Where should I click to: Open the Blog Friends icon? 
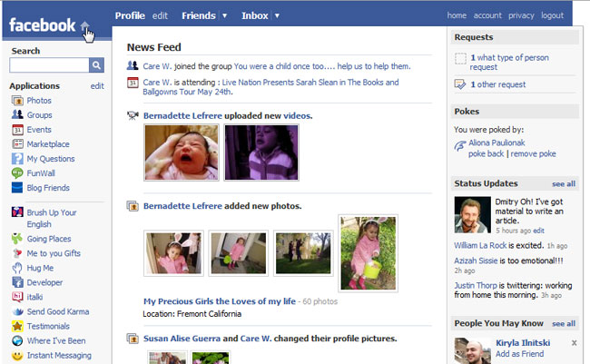click(x=17, y=188)
